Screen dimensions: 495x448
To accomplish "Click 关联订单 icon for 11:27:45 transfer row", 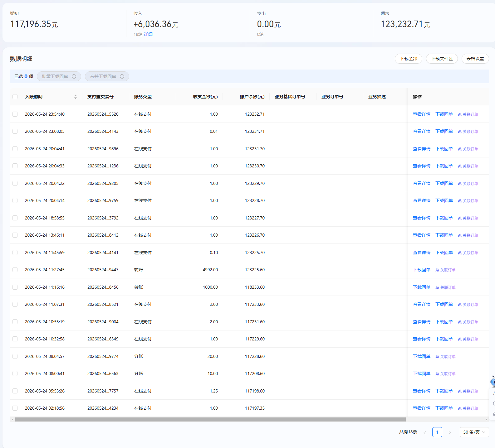I will (x=437, y=270).
